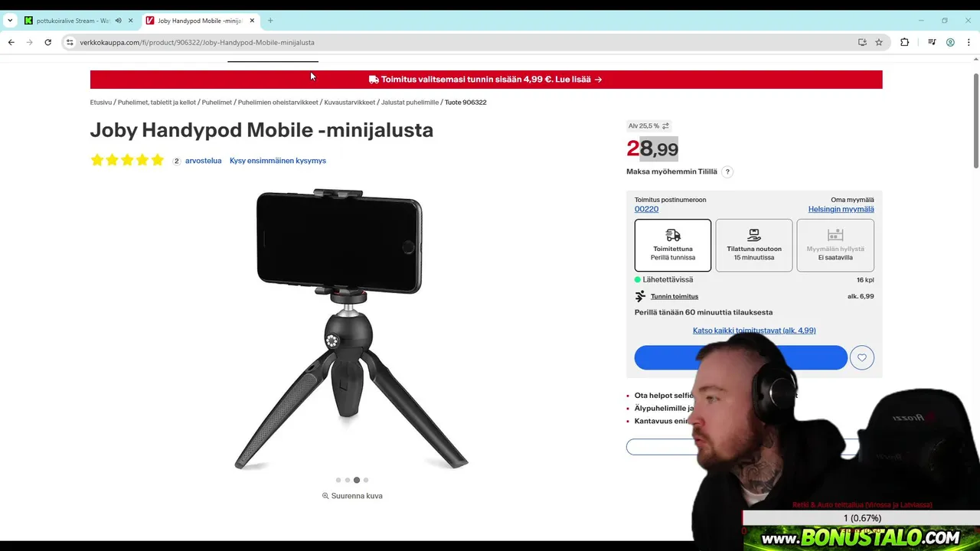The height and width of the screenshot is (551, 980).
Task: Open Tunnin toimitus delivery link
Action: (x=675, y=296)
